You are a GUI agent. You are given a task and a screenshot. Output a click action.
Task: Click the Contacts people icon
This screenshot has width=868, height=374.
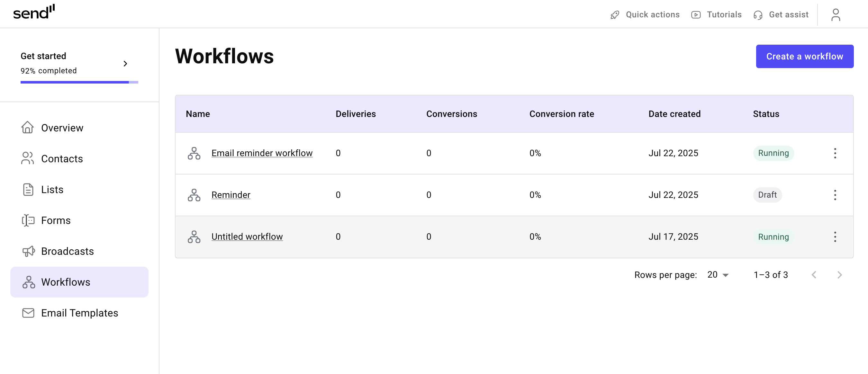click(x=28, y=158)
